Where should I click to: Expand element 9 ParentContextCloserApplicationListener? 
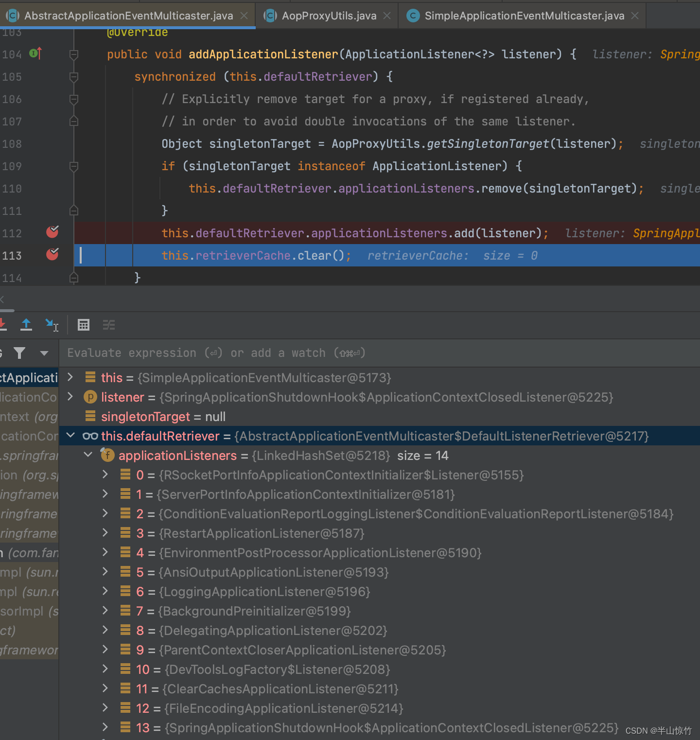(x=105, y=649)
